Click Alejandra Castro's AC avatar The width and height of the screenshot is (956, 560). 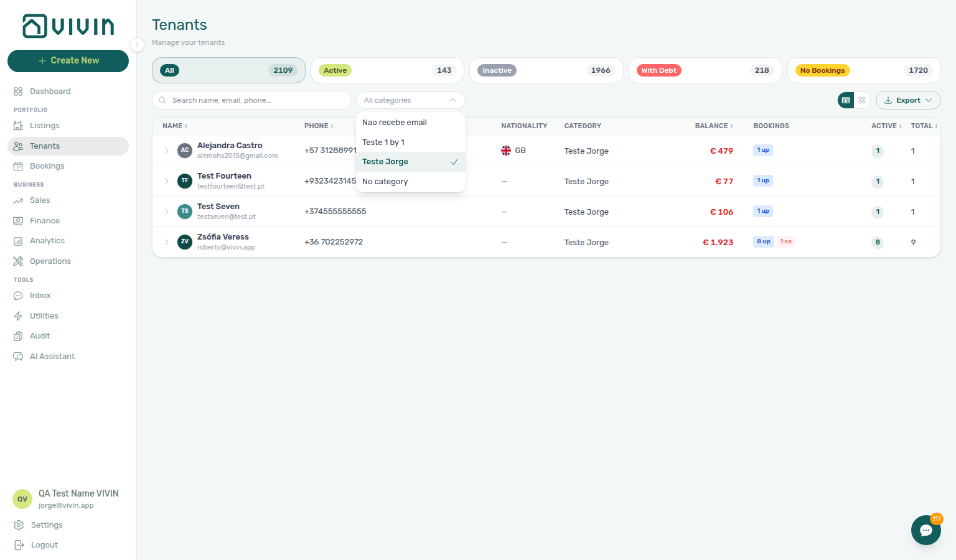(185, 151)
